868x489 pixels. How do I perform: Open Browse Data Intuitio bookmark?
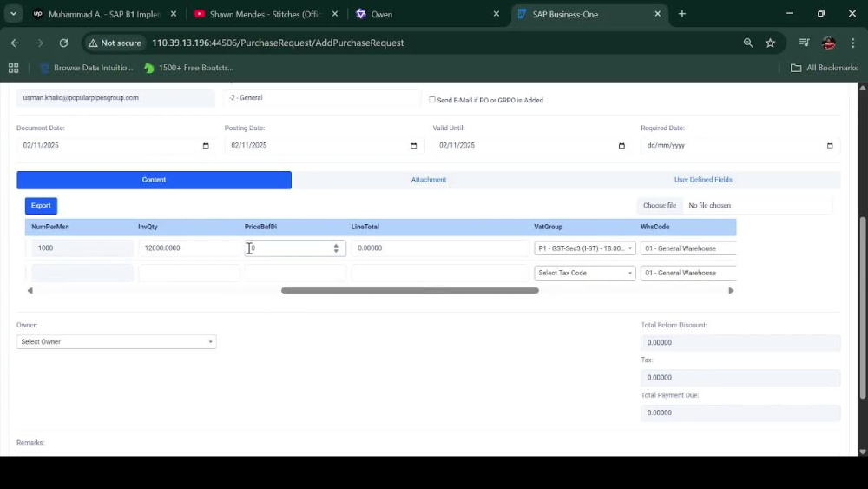click(x=87, y=68)
